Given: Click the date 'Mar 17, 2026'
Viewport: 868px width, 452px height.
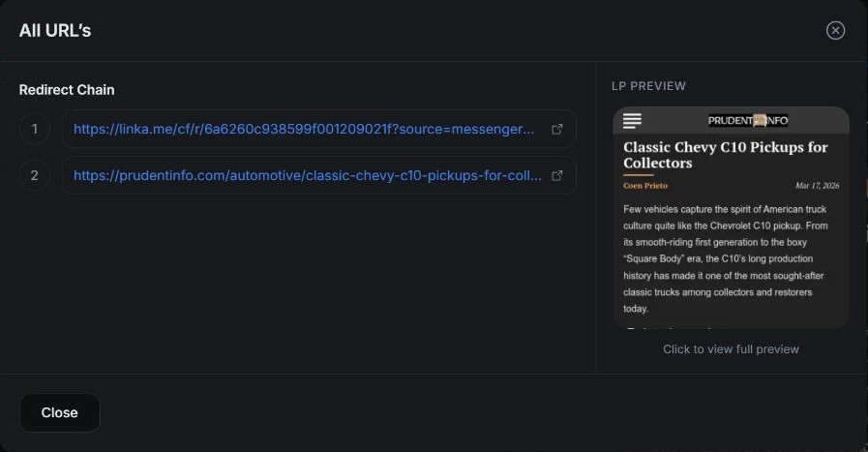Looking at the screenshot, I should (817, 186).
